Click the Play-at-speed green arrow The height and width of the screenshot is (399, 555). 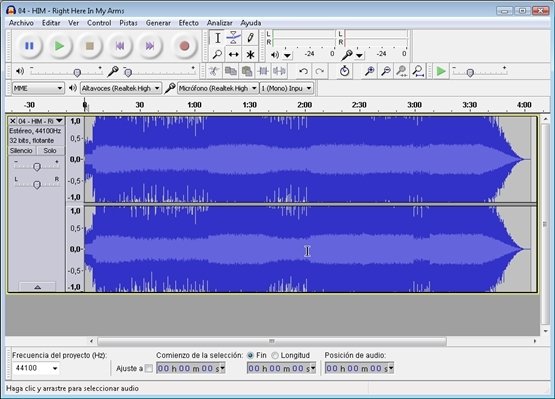[441, 71]
